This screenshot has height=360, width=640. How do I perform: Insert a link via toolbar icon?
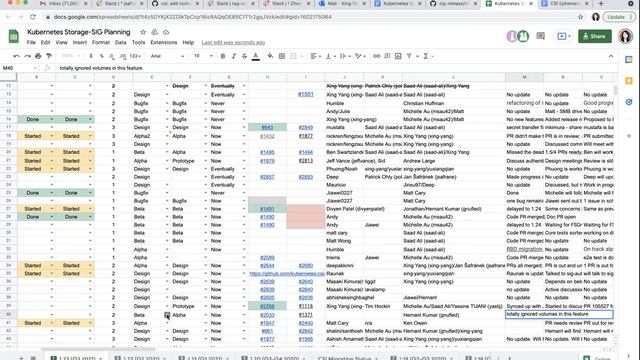pyautogui.click(x=376, y=56)
